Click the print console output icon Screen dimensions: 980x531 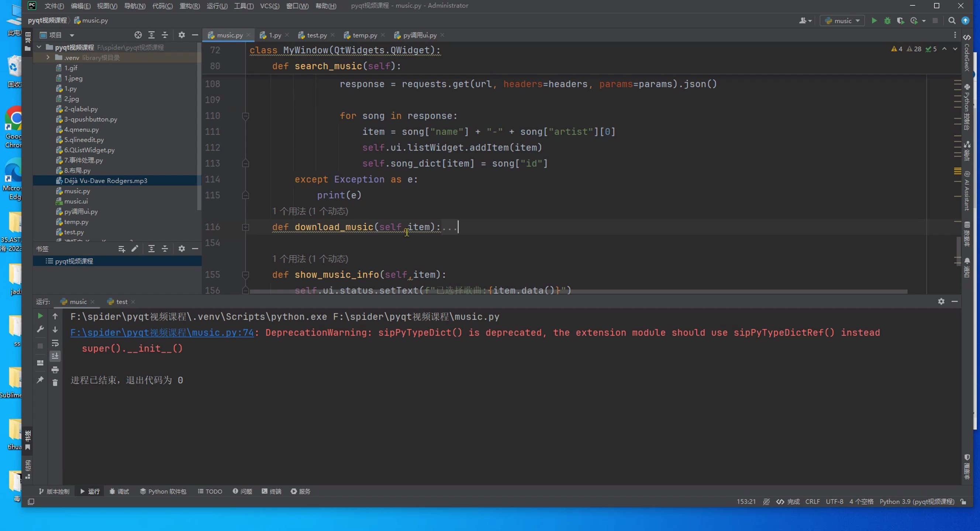[x=55, y=369]
